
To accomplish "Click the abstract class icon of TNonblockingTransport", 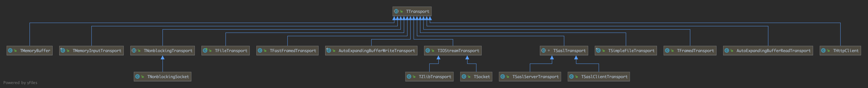I will pyautogui.click(x=134, y=51).
